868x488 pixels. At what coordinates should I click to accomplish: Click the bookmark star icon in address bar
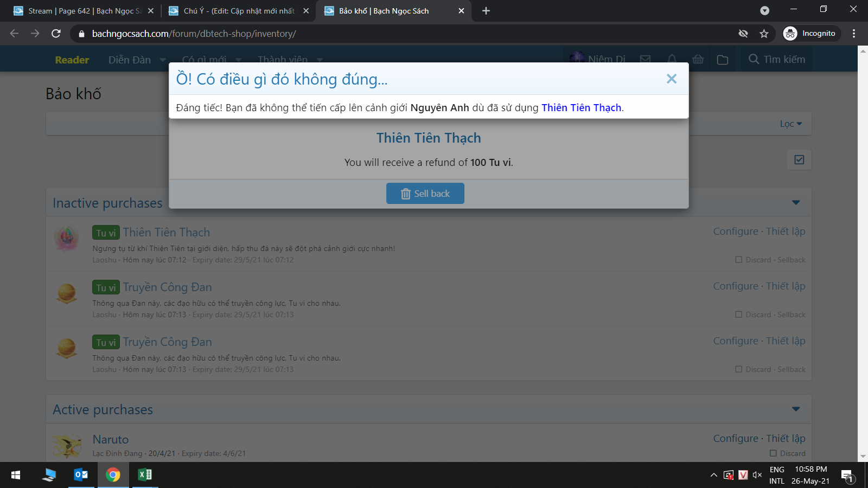tap(764, 34)
